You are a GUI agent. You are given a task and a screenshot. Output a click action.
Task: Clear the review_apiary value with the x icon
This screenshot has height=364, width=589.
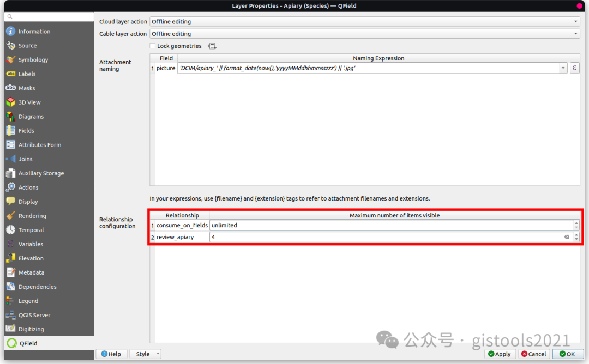coord(568,236)
